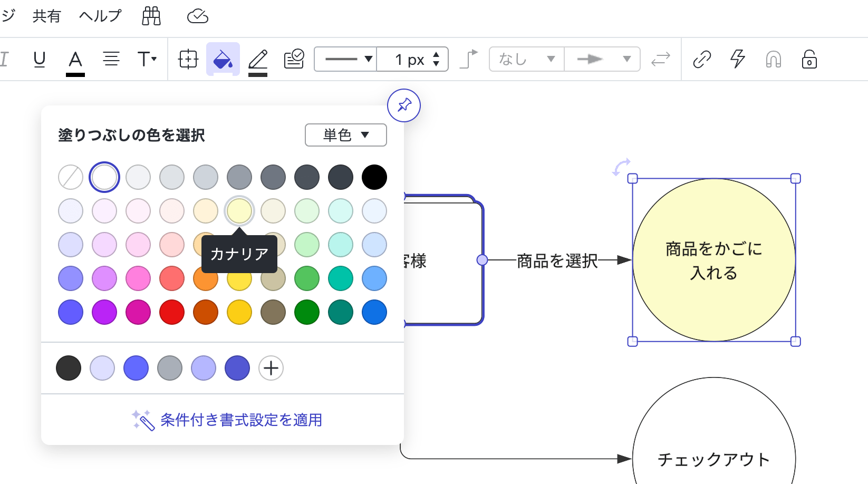This screenshot has width=868, height=484.
Task: Open the text alignment options
Action: tap(111, 59)
